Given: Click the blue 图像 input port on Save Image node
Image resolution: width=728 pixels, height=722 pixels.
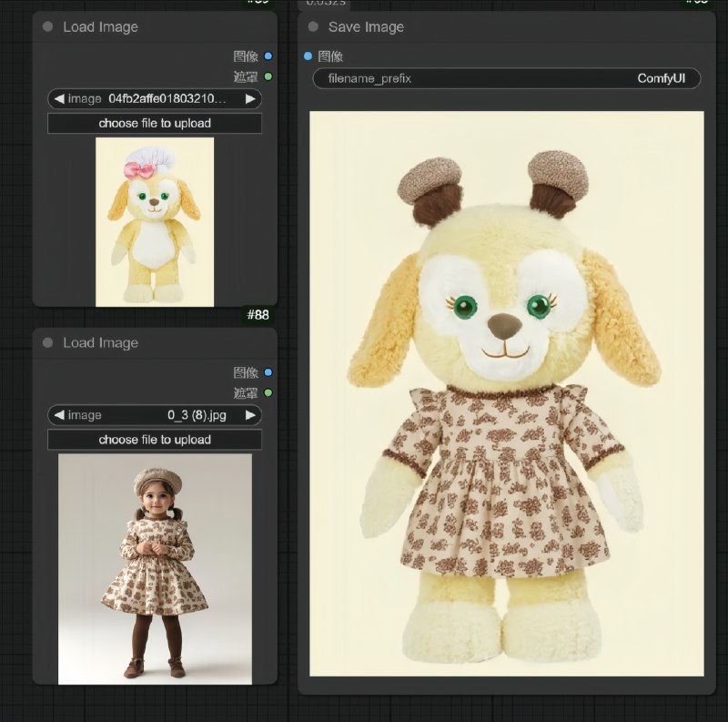Looking at the screenshot, I should (308, 56).
